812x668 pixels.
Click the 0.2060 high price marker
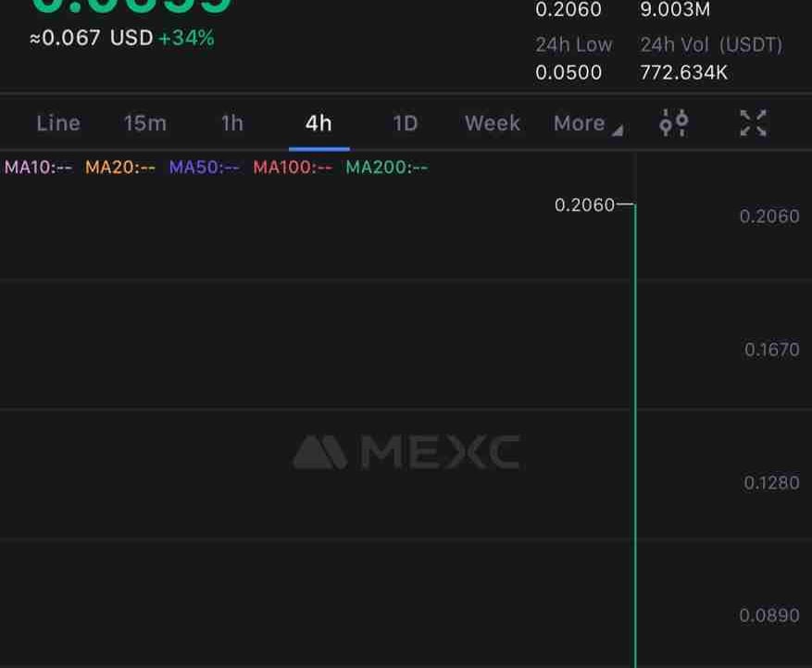(584, 205)
